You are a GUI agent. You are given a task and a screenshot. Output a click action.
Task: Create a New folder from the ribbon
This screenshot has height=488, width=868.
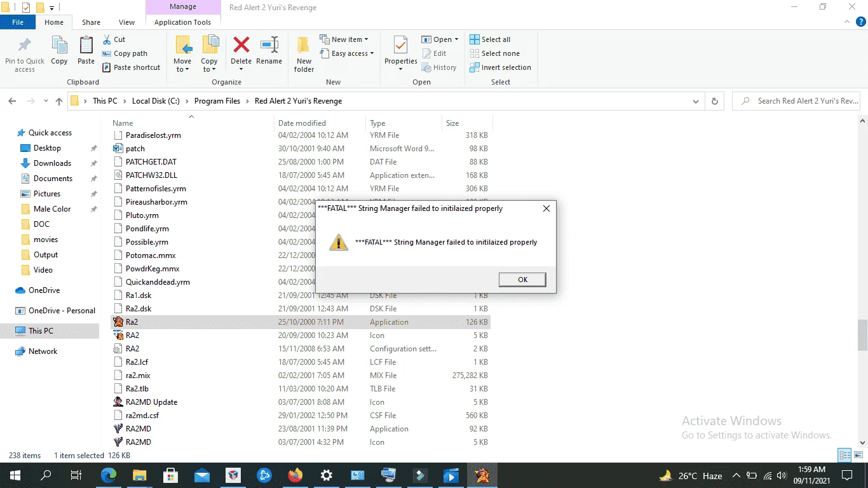[304, 55]
